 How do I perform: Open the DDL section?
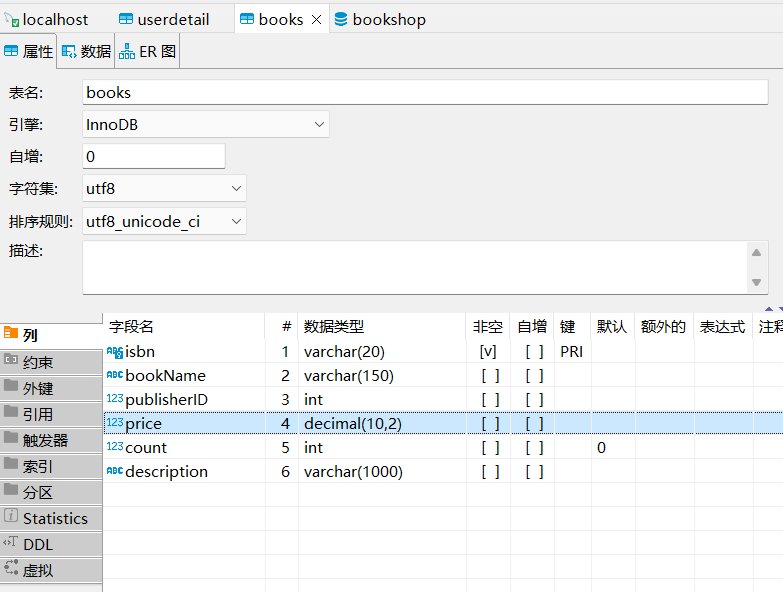pos(51,544)
